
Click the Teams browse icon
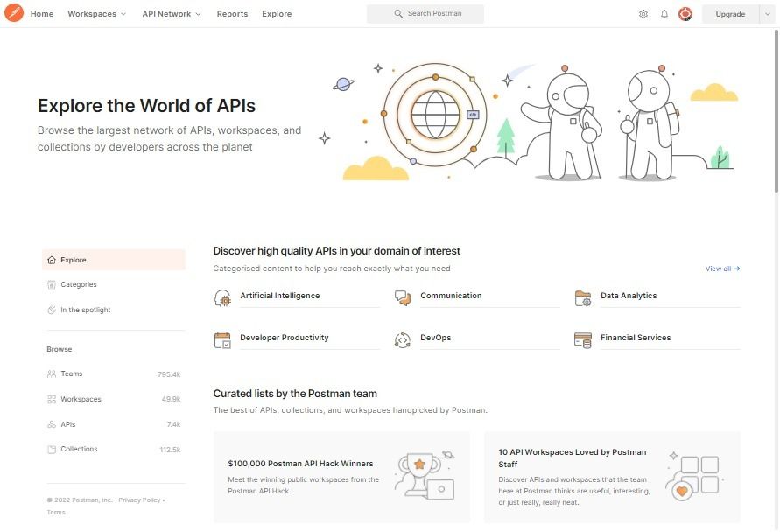52,374
